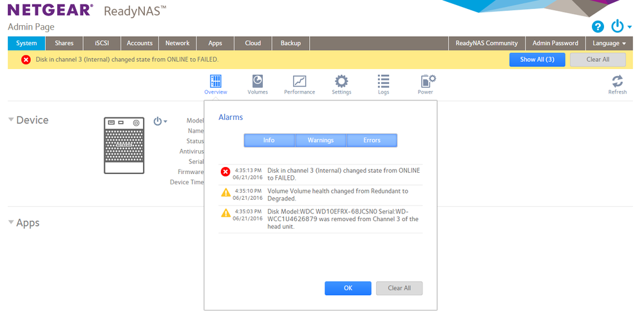This screenshot has height=321, width=644.
Task: Toggle the Warnings alarm filter
Action: (320, 140)
